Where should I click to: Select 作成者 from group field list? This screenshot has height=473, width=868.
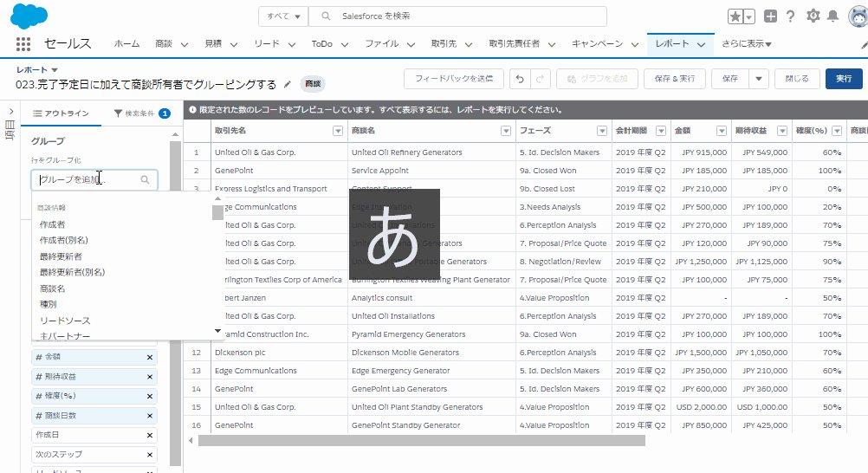pos(53,224)
